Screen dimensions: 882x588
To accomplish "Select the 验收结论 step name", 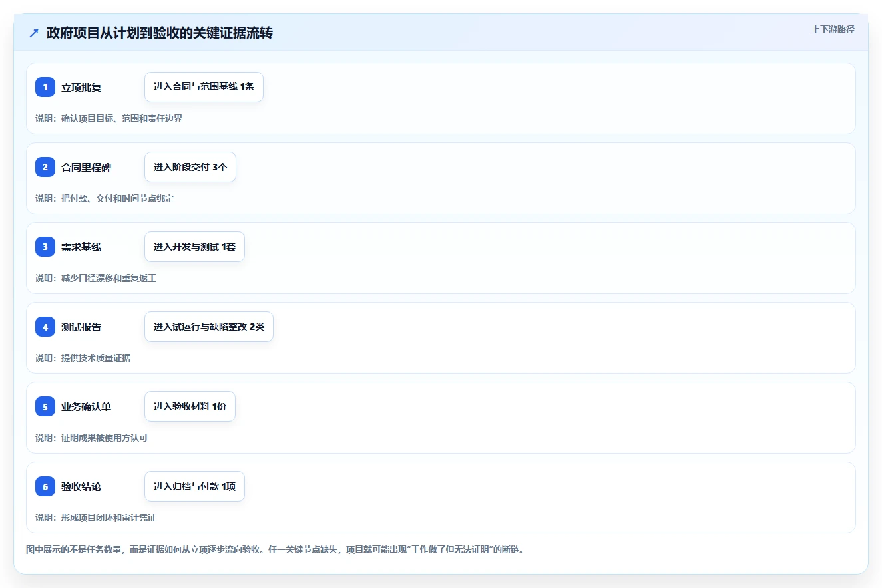I will pyautogui.click(x=81, y=486).
